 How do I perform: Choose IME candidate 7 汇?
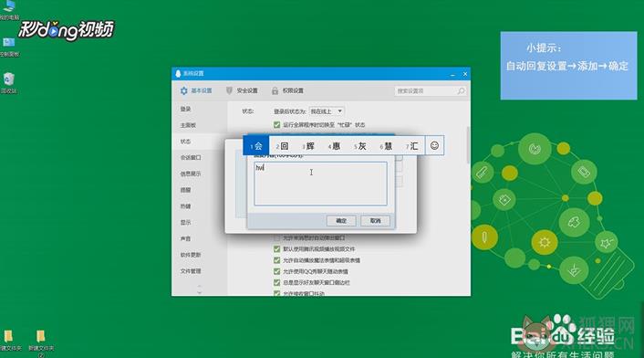point(412,146)
